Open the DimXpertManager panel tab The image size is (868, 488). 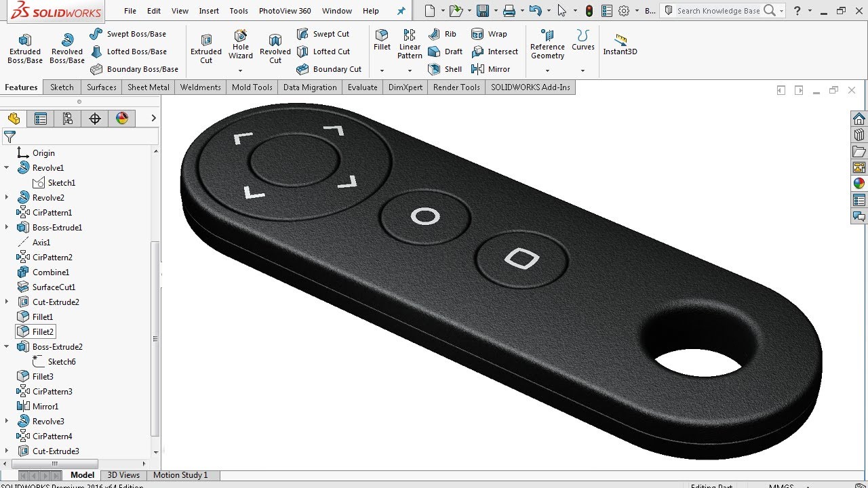point(95,119)
